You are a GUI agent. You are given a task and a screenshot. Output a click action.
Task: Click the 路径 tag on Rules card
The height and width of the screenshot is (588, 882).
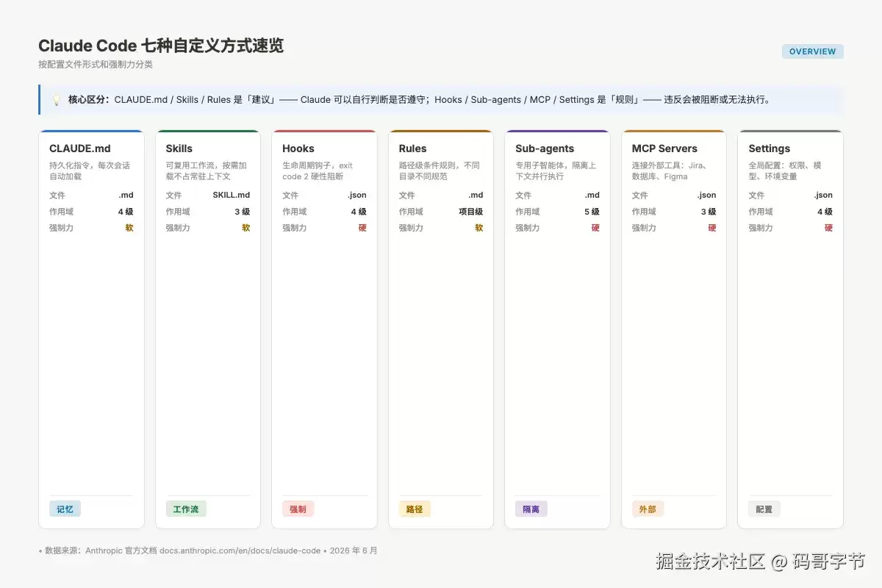coord(415,509)
